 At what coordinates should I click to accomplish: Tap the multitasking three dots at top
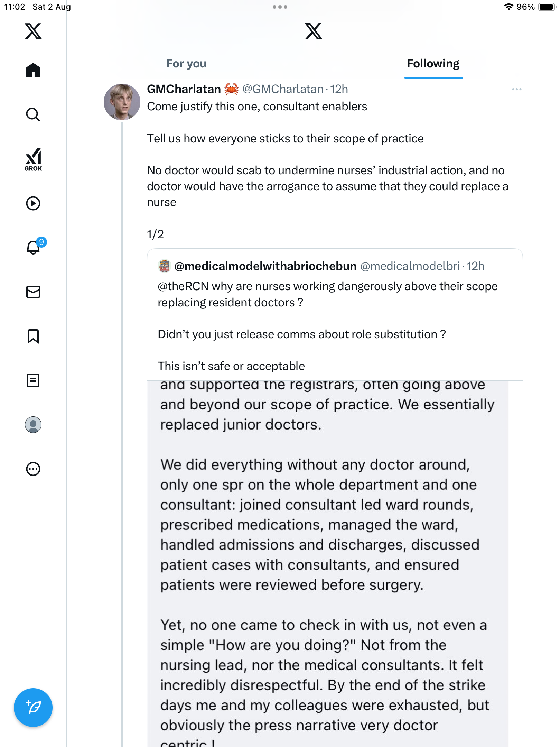[x=280, y=7]
